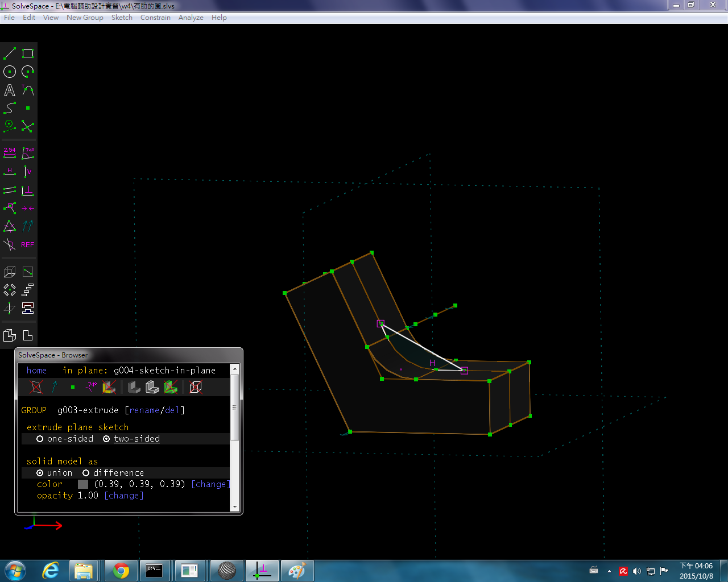
Task: Toggle solid edges visibility icon
Action: point(152,387)
